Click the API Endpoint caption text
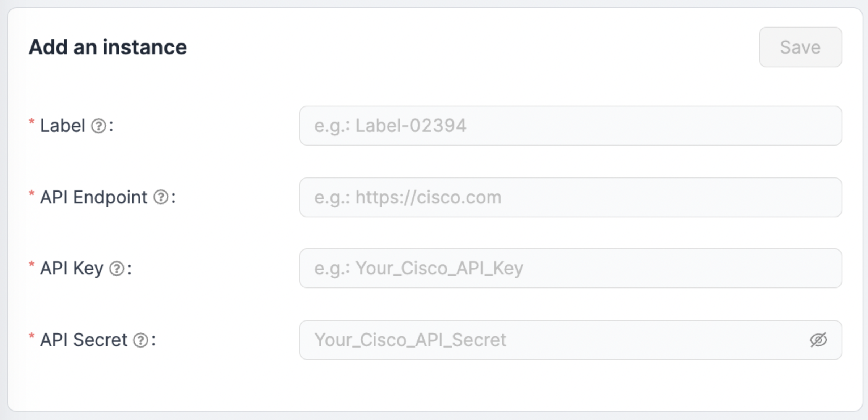This screenshot has width=868, height=420. click(94, 197)
